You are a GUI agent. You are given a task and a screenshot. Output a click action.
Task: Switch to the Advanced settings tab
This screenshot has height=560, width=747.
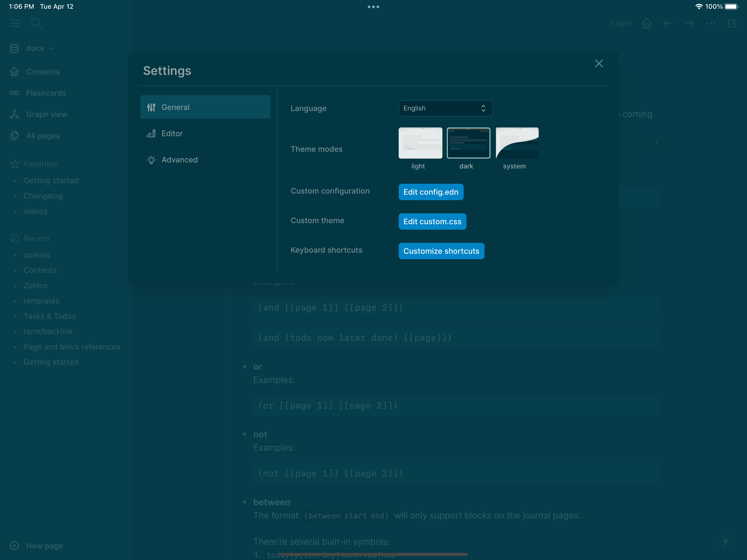179,160
